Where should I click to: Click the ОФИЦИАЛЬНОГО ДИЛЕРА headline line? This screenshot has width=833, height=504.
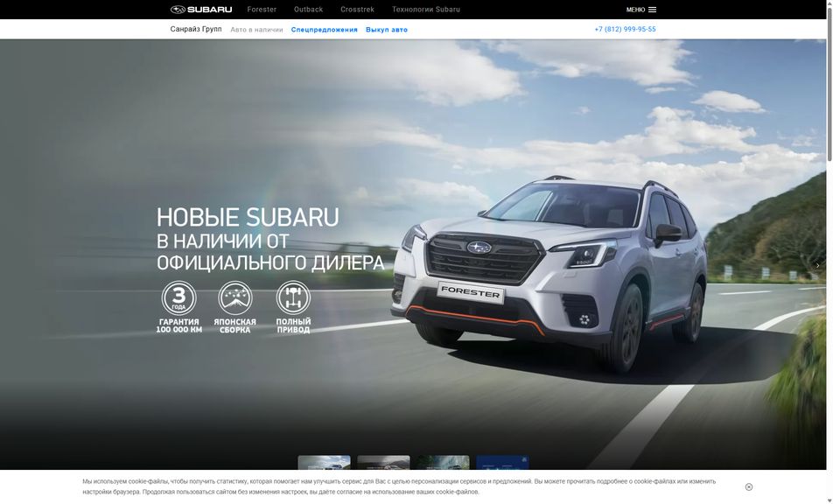click(x=270, y=262)
